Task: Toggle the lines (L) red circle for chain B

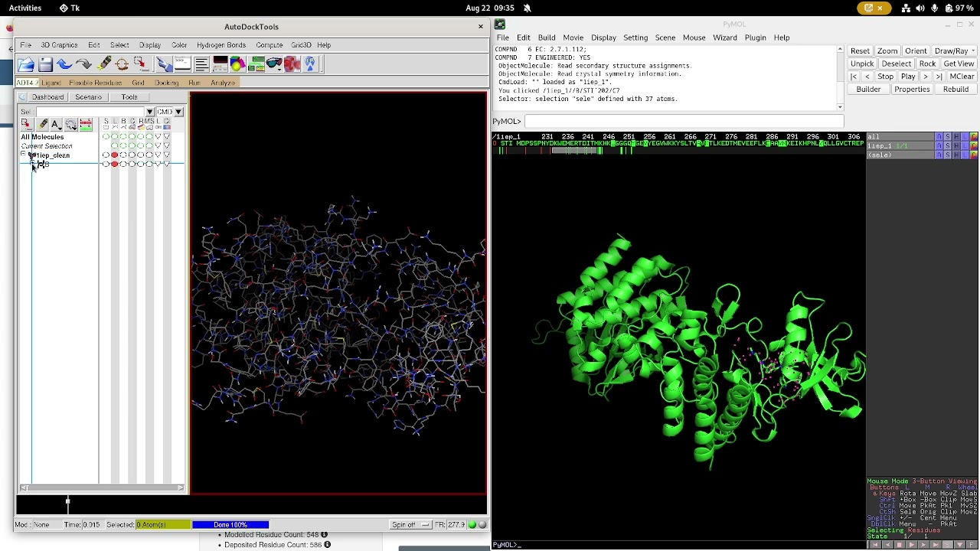Action: point(115,164)
